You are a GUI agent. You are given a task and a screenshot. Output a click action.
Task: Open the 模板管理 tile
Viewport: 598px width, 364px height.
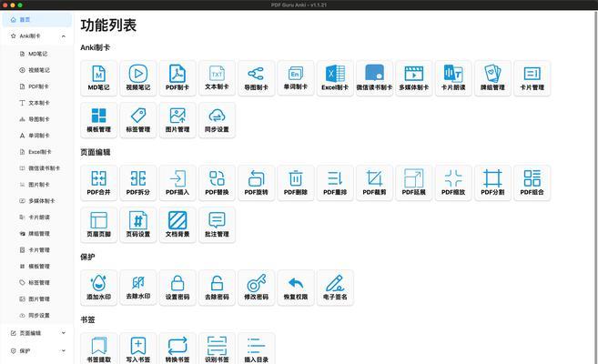[x=99, y=120]
